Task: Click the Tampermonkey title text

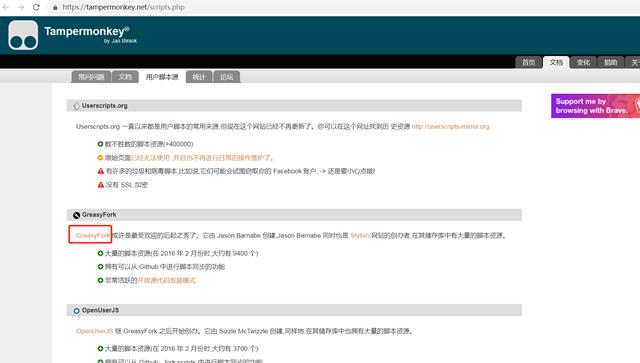Action: click(87, 31)
